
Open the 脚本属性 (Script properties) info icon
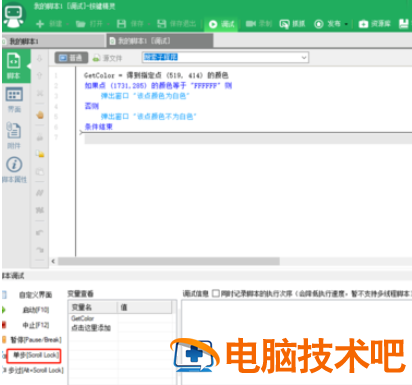(14, 170)
